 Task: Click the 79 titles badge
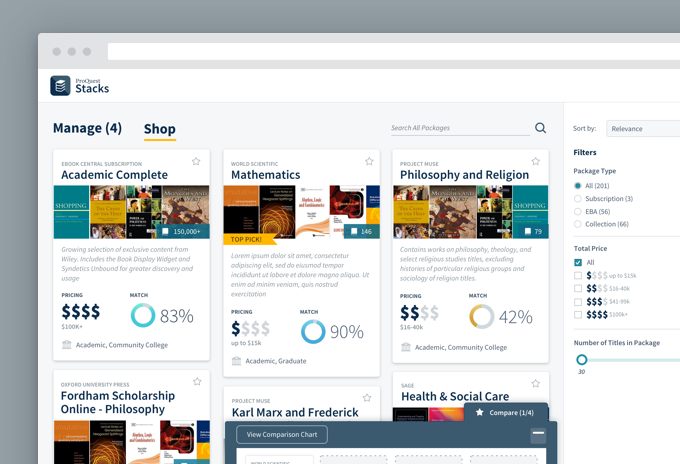[533, 232]
